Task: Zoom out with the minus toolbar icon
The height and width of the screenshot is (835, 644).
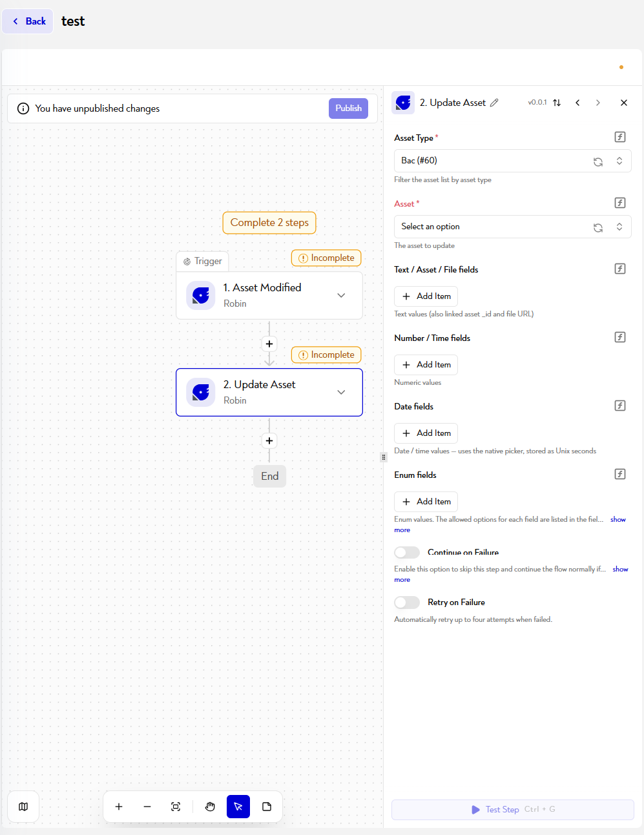Action: pyautogui.click(x=147, y=807)
